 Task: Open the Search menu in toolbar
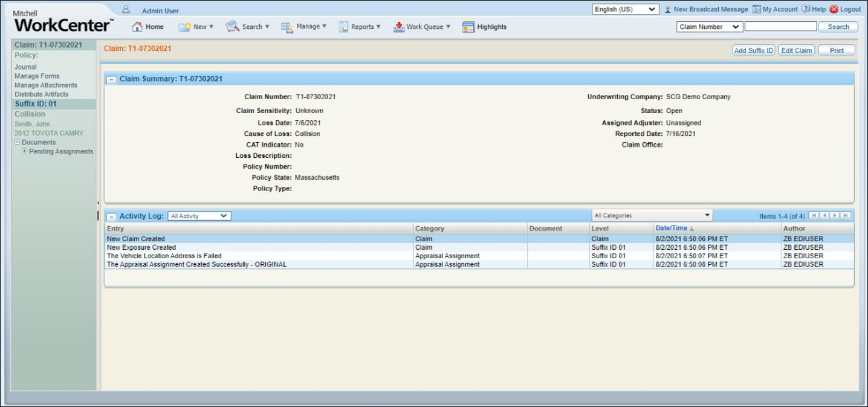pyautogui.click(x=247, y=27)
